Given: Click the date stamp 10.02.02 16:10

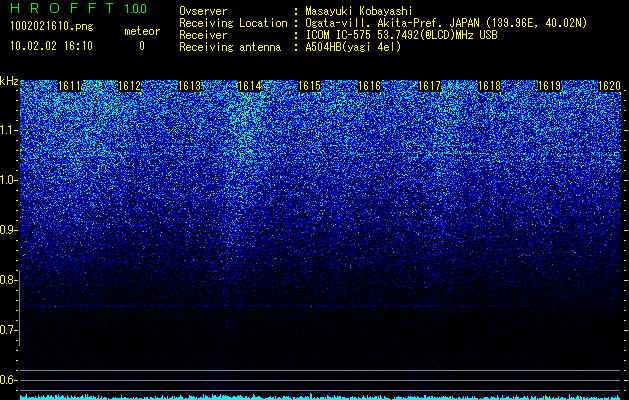Looking at the screenshot, I should pyautogui.click(x=51, y=46).
